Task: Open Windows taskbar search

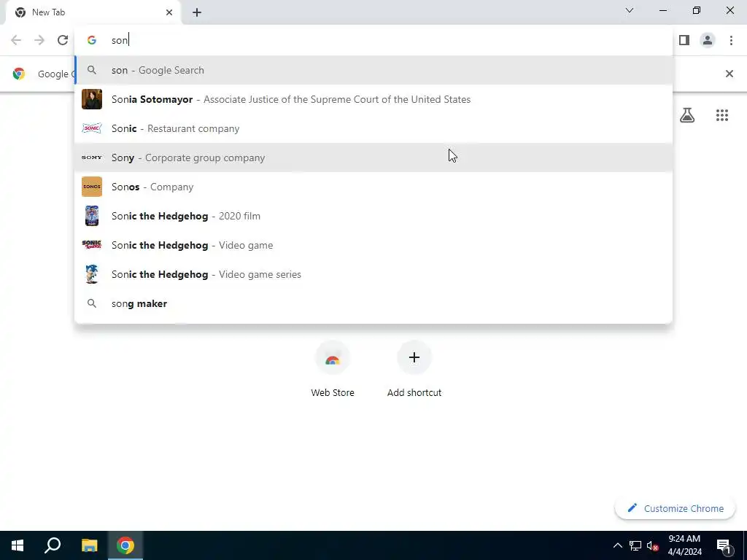Action: [x=53, y=545]
